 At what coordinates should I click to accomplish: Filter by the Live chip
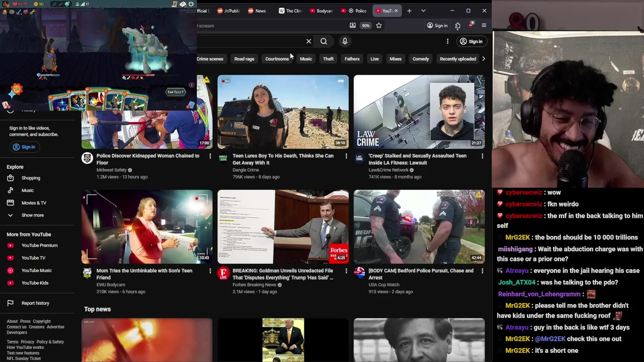click(374, 59)
